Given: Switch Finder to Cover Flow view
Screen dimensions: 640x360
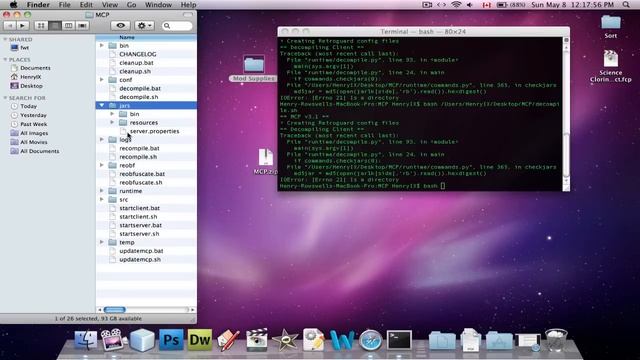Looking at the screenshot, I should click(x=82, y=26).
